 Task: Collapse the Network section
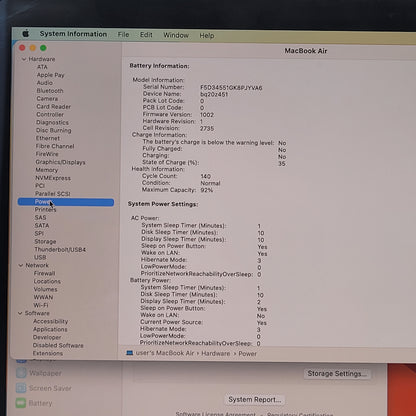coord(21,265)
